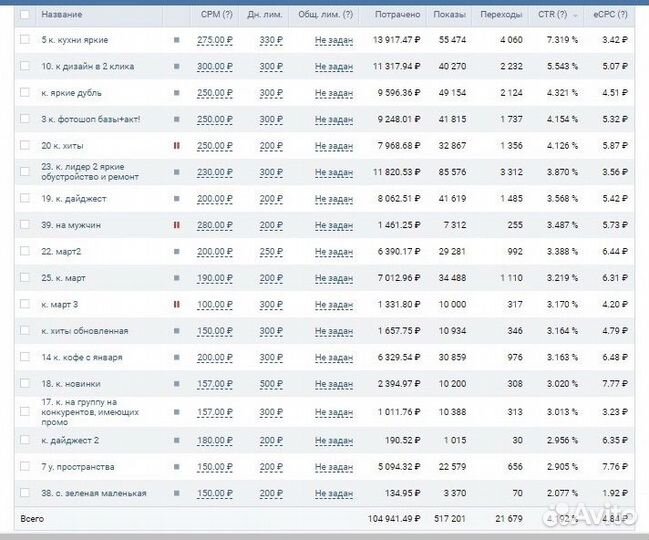
Task: Sort by the 'Потрачено' column header
Action: [397, 15]
